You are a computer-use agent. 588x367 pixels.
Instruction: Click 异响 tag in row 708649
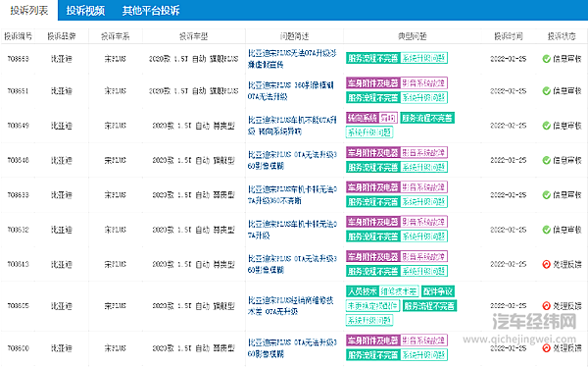388,118
